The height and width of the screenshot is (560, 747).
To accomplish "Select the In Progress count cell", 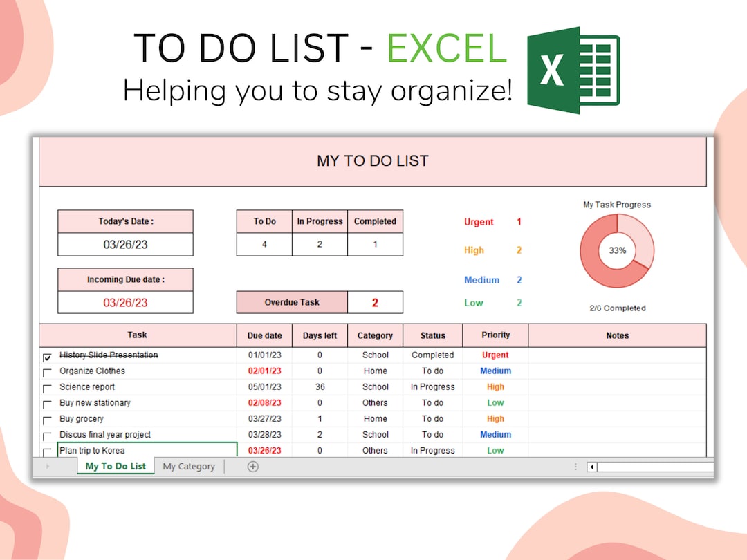I will point(320,244).
